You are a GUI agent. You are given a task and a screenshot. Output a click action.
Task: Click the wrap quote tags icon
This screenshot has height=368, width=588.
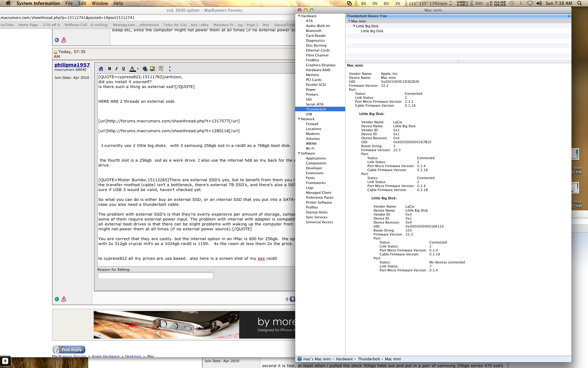tap(161, 69)
